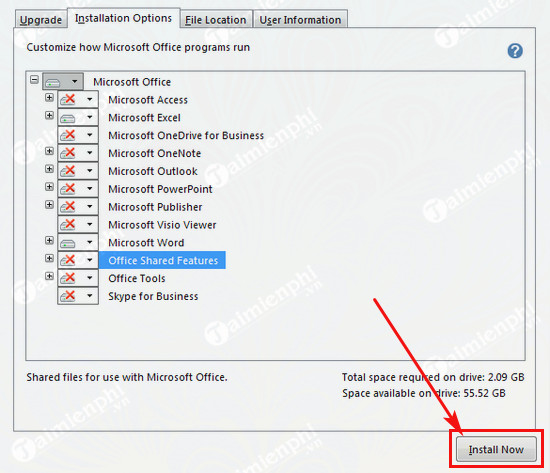Open install-state dropdown for Microsoft Visio Viewer
This screenshot has height=473, width=550.
click(78, 225)
